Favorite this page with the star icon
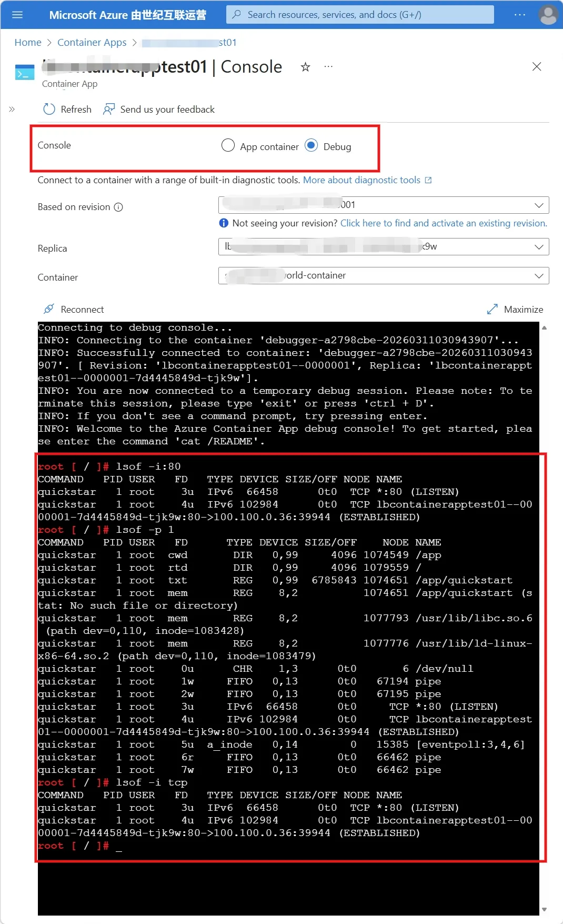The height and width of the screenshot is (924, 563). pos(305,67)
